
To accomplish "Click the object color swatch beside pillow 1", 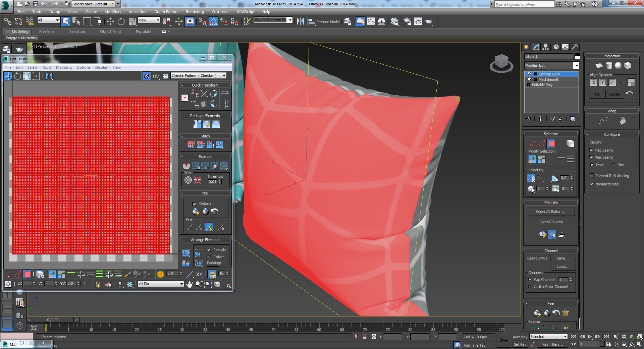I will [x=577, y=56].
